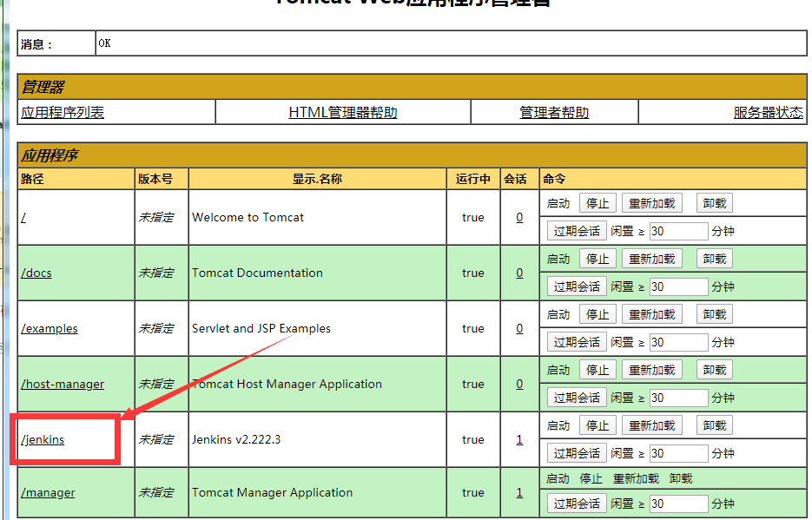This screenshot has width=812, height=520.
Task: Open the /jenkins path link
Action: point(43,439)
